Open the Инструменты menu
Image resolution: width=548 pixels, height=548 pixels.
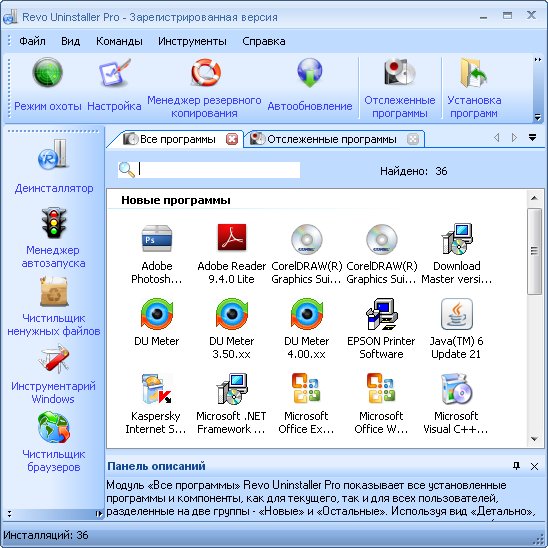[x=192, y=41]
